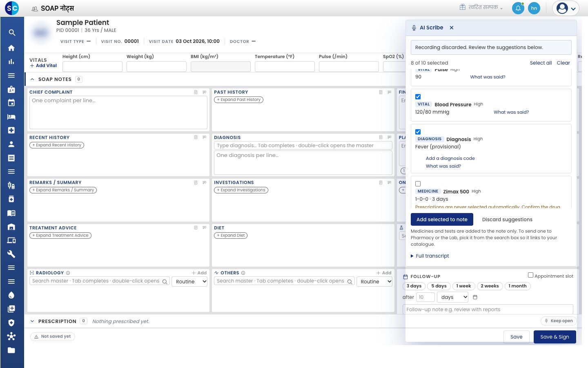
Task: Click Add selected to note button
Action: pyautogui.click(x=442, y=220)
